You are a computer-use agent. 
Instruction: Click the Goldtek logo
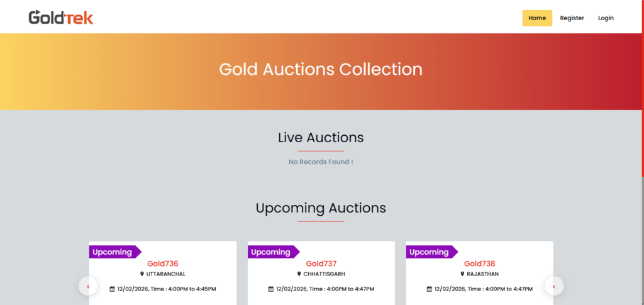60,18
